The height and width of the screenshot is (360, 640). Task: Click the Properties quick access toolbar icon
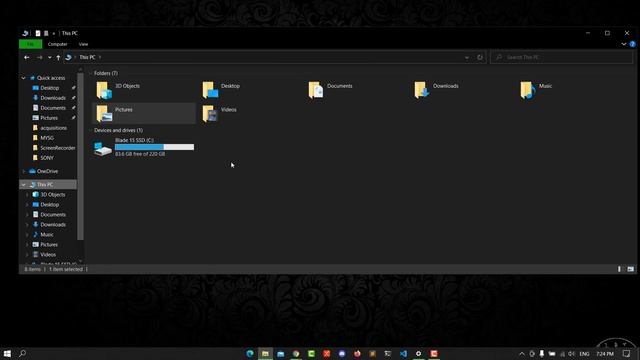point(38,33)
